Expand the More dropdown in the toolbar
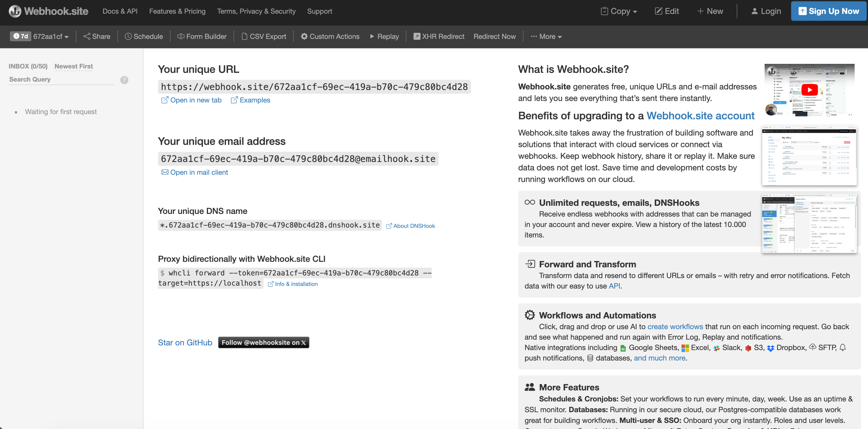This screenshot has width=868, height=429. (546, 36)
